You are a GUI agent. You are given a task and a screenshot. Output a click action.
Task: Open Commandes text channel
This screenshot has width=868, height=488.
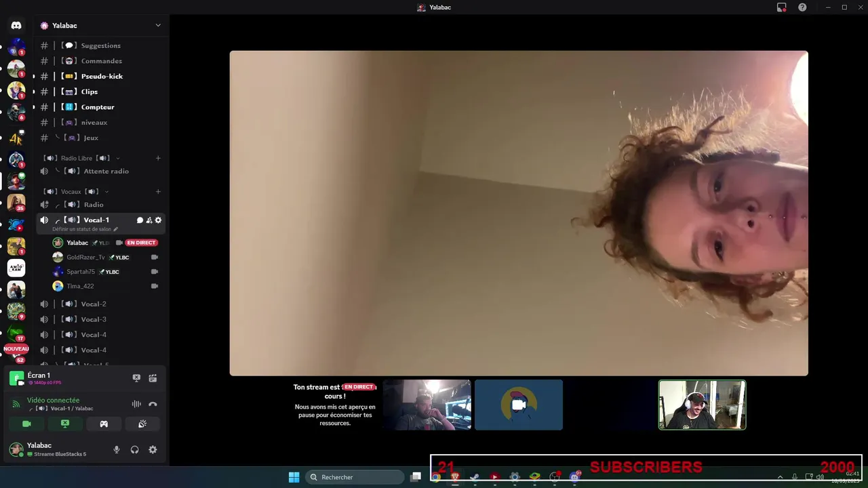click(x=100, y=61)
